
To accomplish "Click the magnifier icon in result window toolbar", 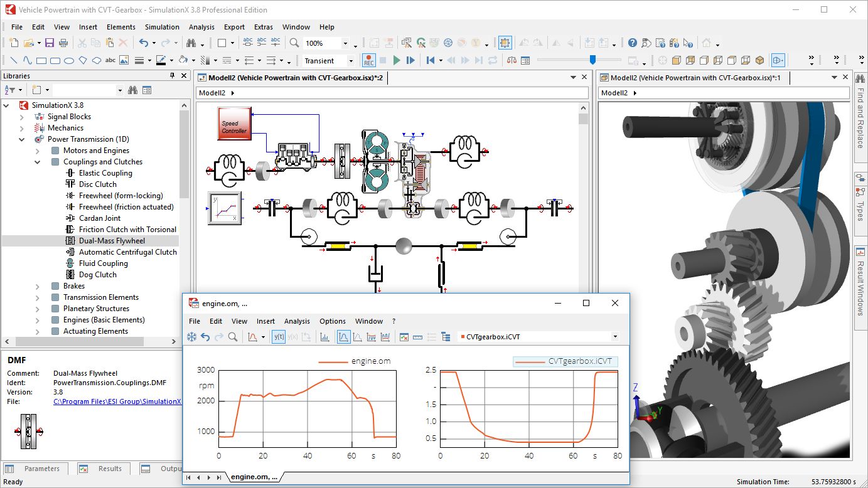I will point(233,337).
